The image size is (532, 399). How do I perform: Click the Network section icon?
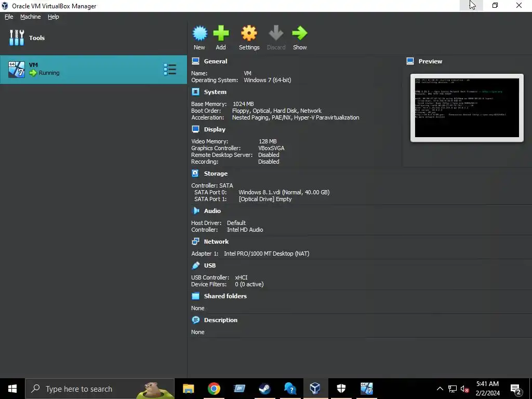[195, 241]
